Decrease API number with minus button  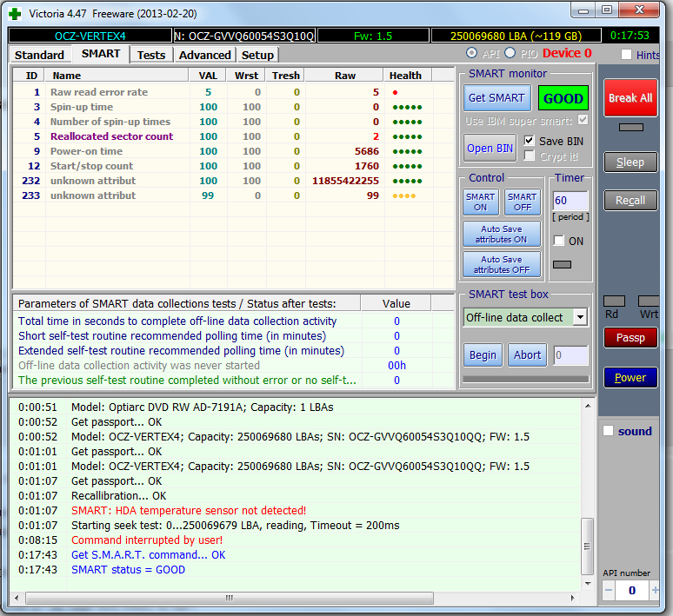609,591
